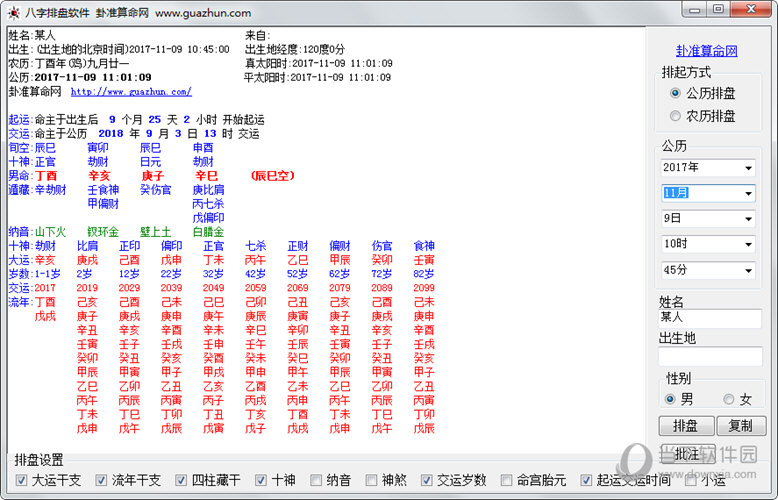The image size is (778, 500).
Task: Click the app icon in title bar
Action: (12, 11)
